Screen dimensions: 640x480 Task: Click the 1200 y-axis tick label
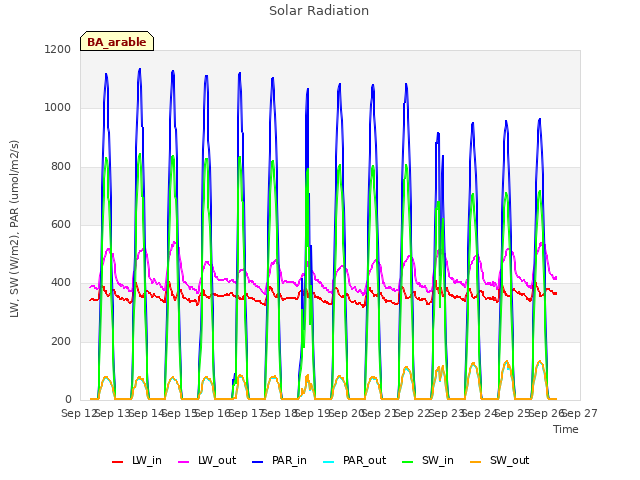[58, 49]
